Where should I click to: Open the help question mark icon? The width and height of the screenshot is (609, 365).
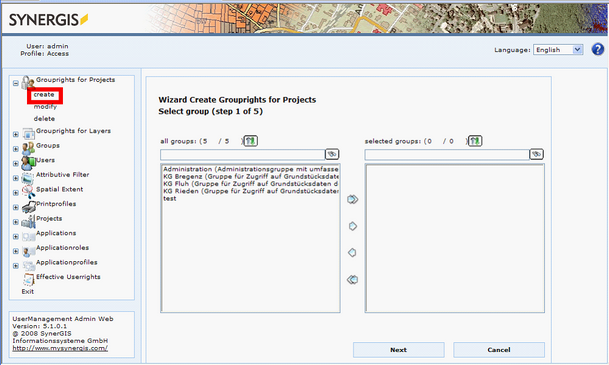[598, 49]
